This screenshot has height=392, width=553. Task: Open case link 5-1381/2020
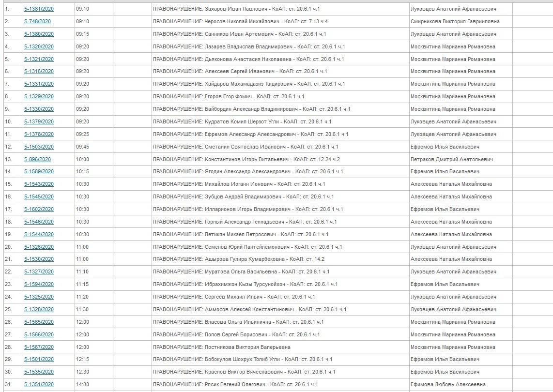pyautogui.click(x=39, y=9)
